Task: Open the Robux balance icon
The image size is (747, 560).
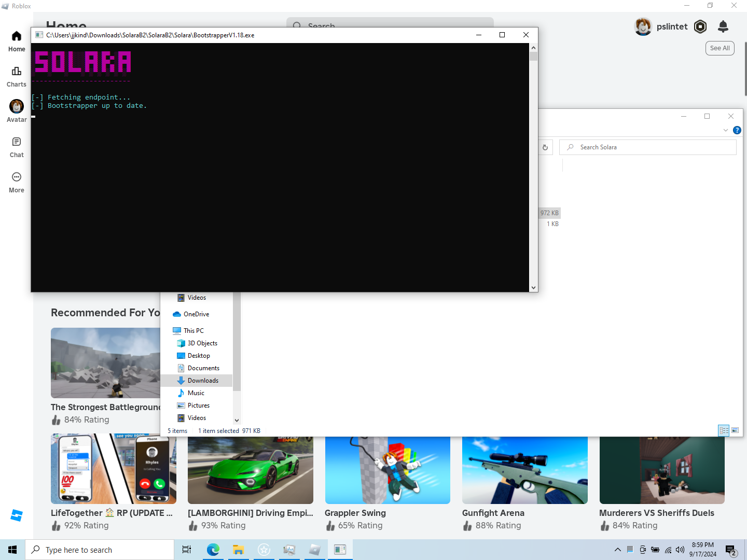Action: [x=700, y=26]
